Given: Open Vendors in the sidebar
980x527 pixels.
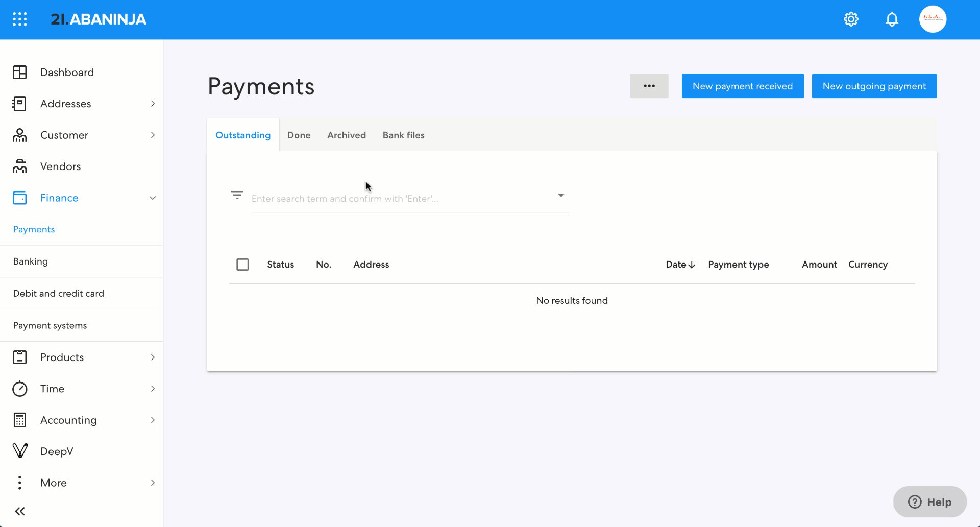Looking at the screenshot, I should tap(60, 166).
